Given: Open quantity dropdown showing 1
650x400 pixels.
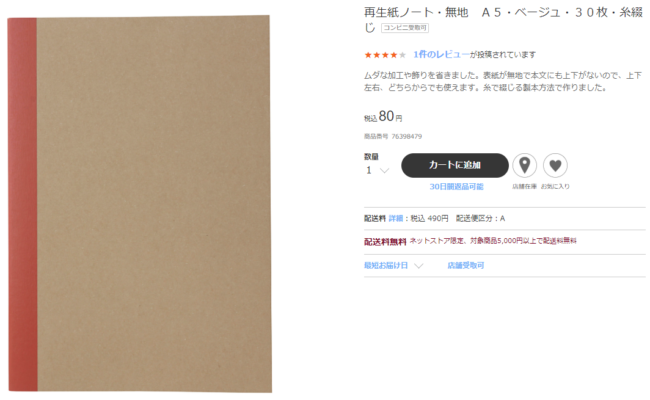Looking at the screenshot, I should (377, 170).
